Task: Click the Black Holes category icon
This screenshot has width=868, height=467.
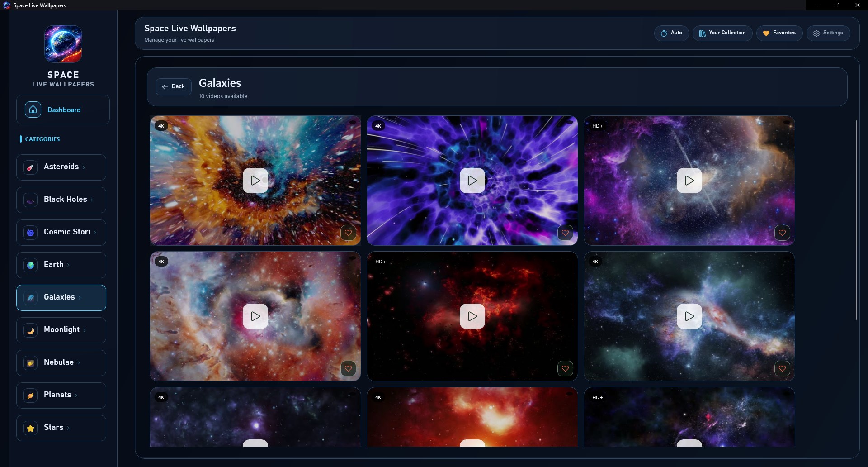Action: (x=30, y=200)
